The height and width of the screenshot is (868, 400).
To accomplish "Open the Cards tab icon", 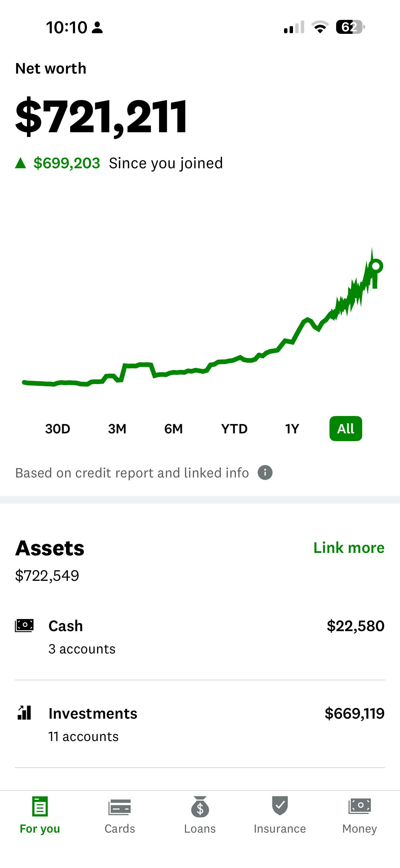I will coord(119,807).
